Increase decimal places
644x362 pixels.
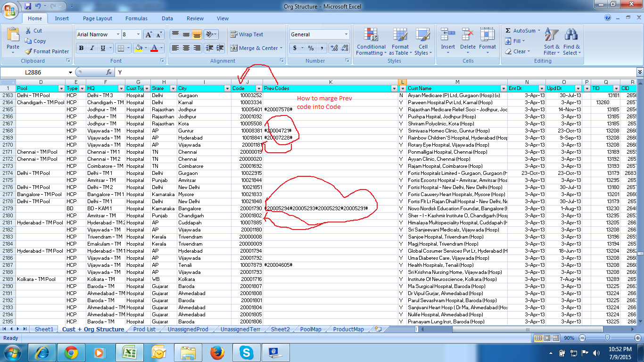click(x=334, y=48)
